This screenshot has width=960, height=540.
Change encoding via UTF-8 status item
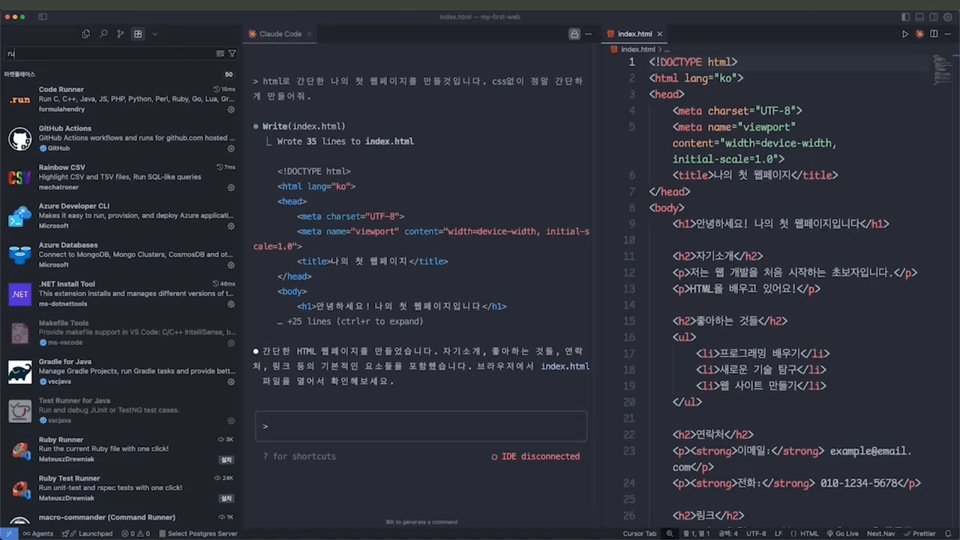pyautogui.click(x=756, y=534)
